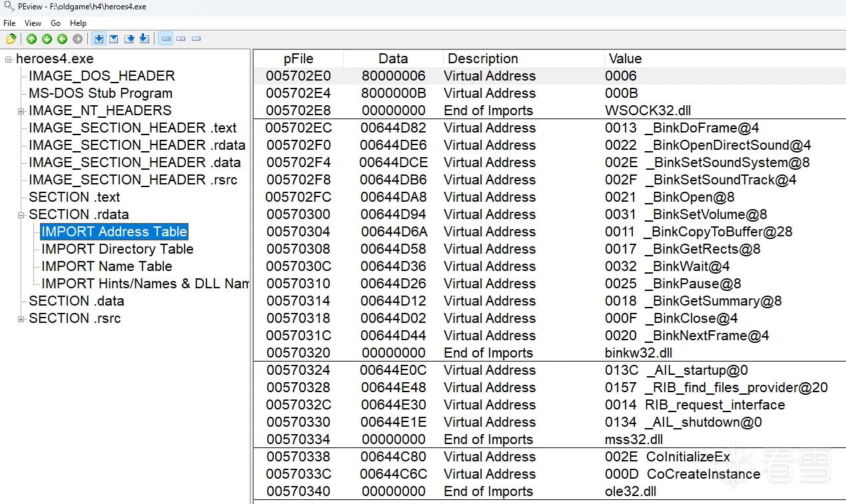Open the Go menu

56,23
